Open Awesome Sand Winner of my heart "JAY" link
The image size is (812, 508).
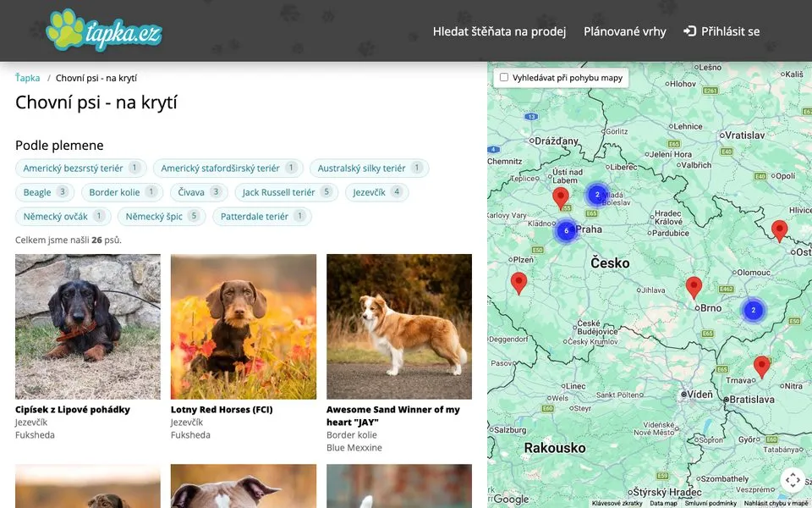point(393,416)
